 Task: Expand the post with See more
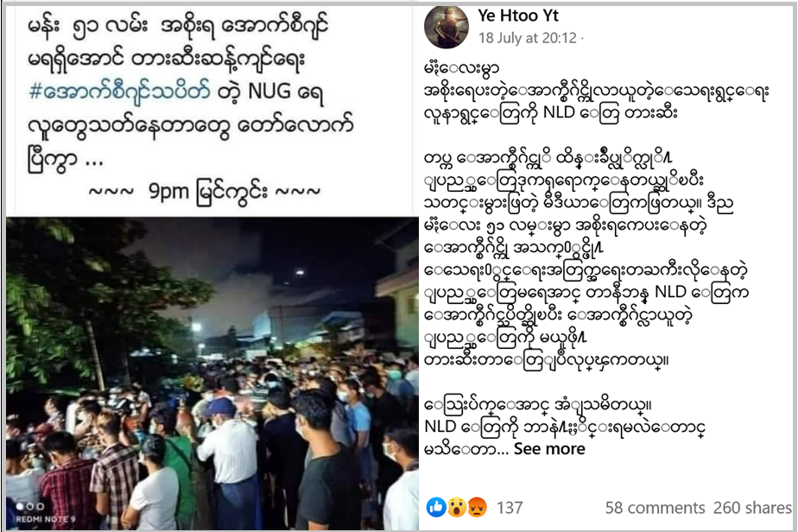(549, 448)
